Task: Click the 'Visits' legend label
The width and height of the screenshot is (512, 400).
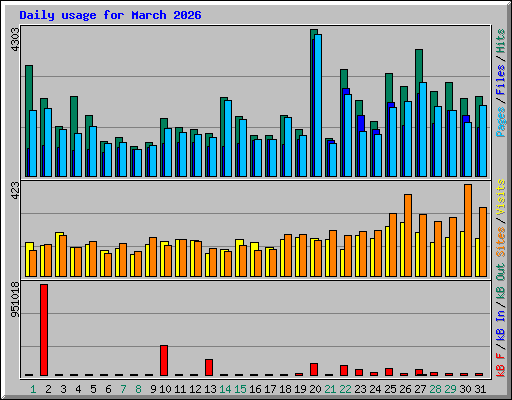Action: coord(501,197)
